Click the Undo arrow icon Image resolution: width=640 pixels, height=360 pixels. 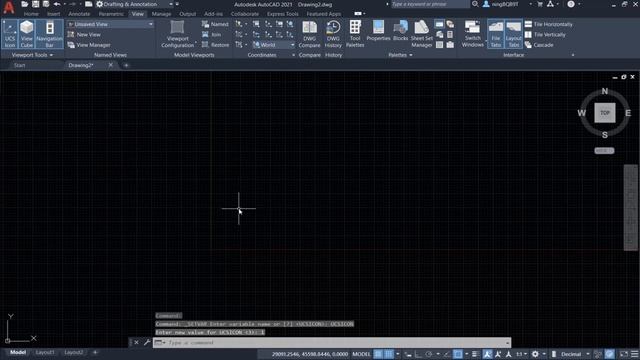[x=57, y=4]
